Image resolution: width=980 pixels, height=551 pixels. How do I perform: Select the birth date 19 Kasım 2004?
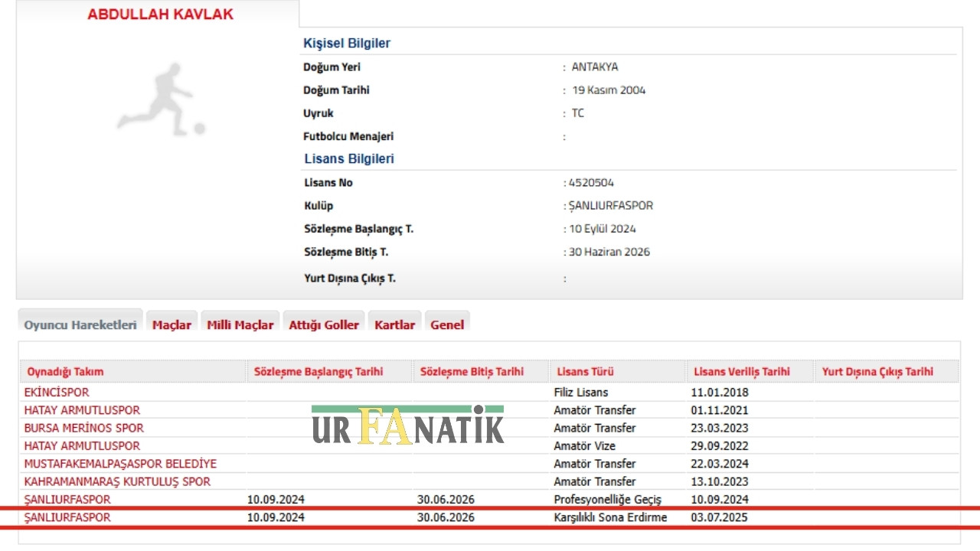pos(609,90)
